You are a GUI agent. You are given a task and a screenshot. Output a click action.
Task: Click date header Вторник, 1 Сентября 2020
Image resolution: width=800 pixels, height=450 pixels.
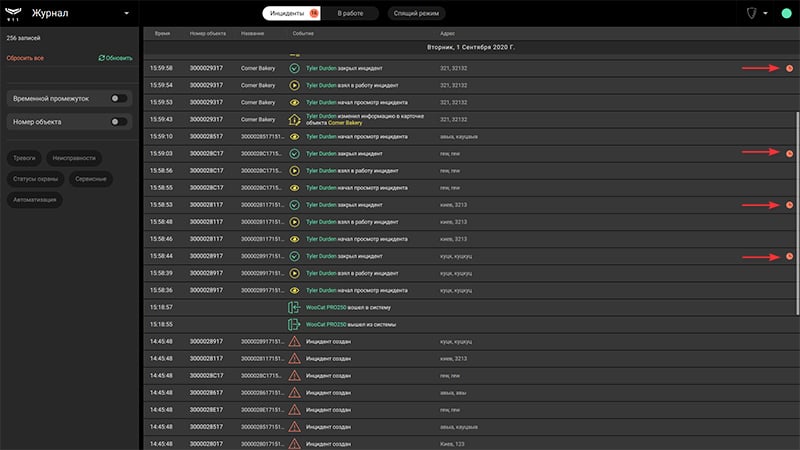tap(470, 47)
